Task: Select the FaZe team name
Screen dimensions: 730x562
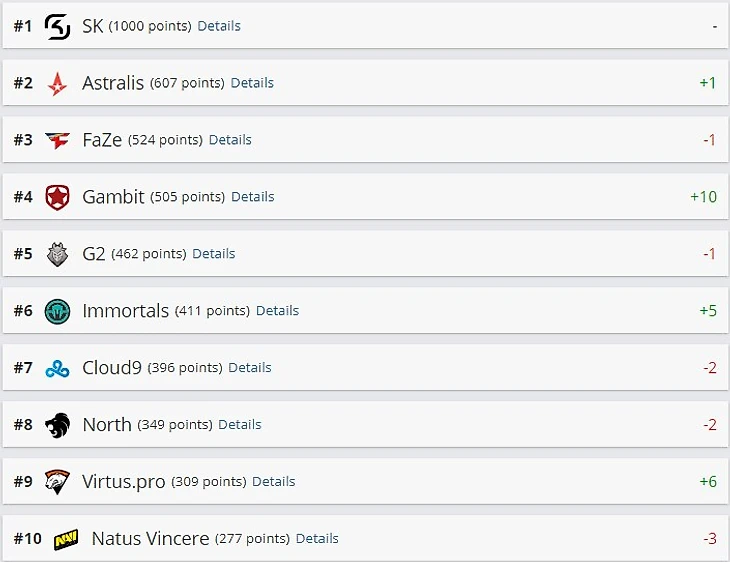Action: [x=102, y=140]
